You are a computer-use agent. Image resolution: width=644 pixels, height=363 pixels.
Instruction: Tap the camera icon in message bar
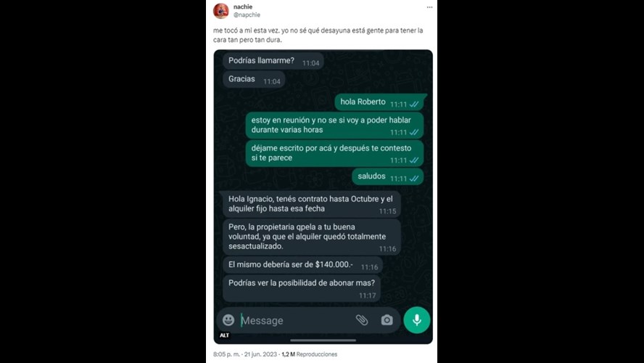387,320
